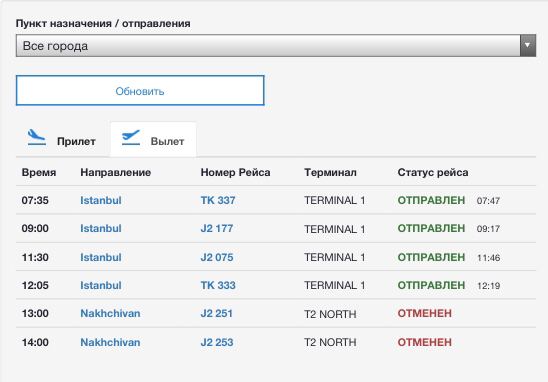Open flight TK 337 link
The height and width of the screenshot is (382, 548).
(218, 200)
